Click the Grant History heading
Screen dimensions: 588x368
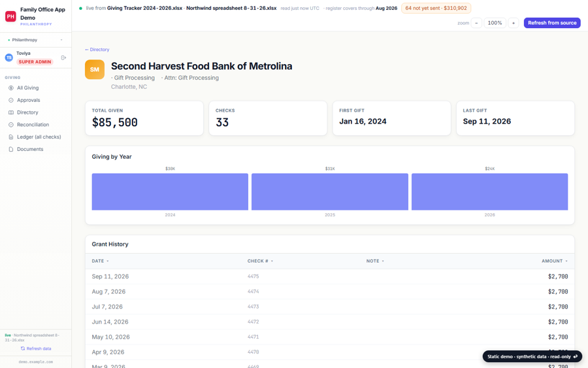(110, 244)
